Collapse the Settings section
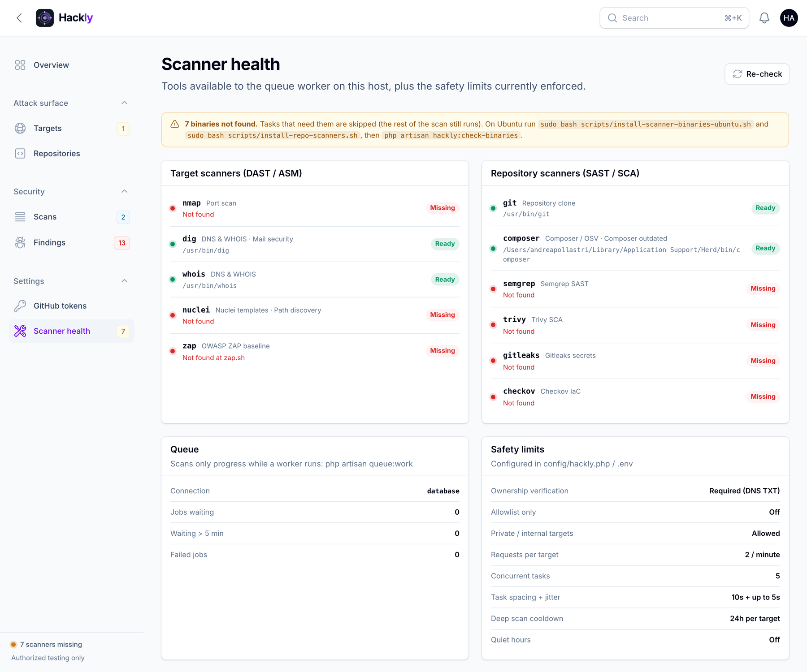This screenshot has width=807, height=672. point(125,281)
